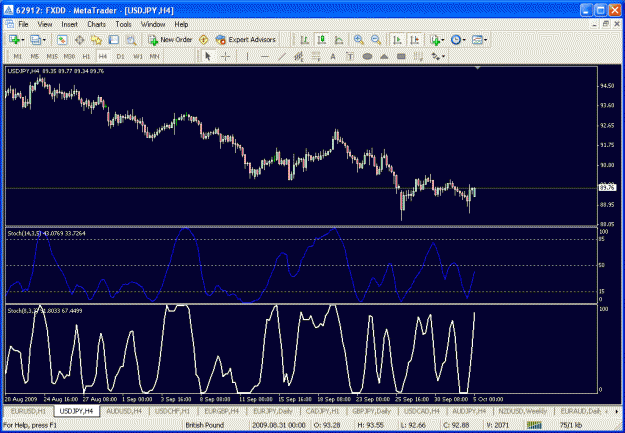Select the Ellipse drawing tool
Screen dimensions: 625x433
point(367,57)
